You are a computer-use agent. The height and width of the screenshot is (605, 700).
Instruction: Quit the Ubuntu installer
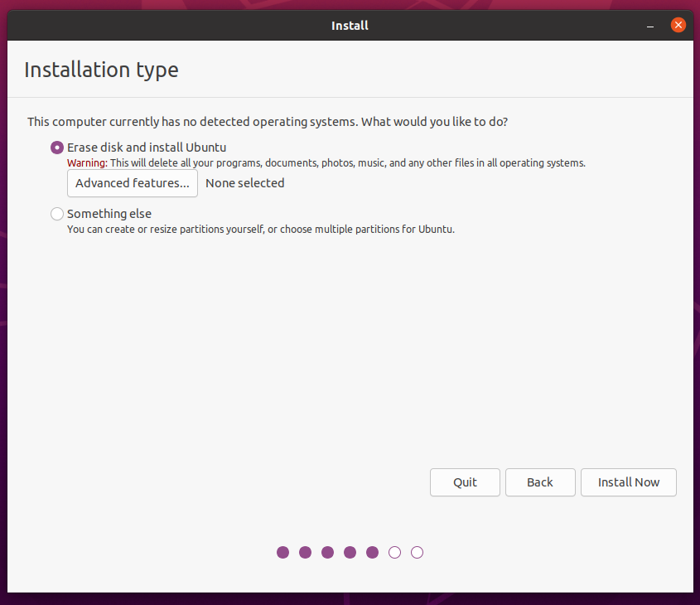tap(465, 482)
